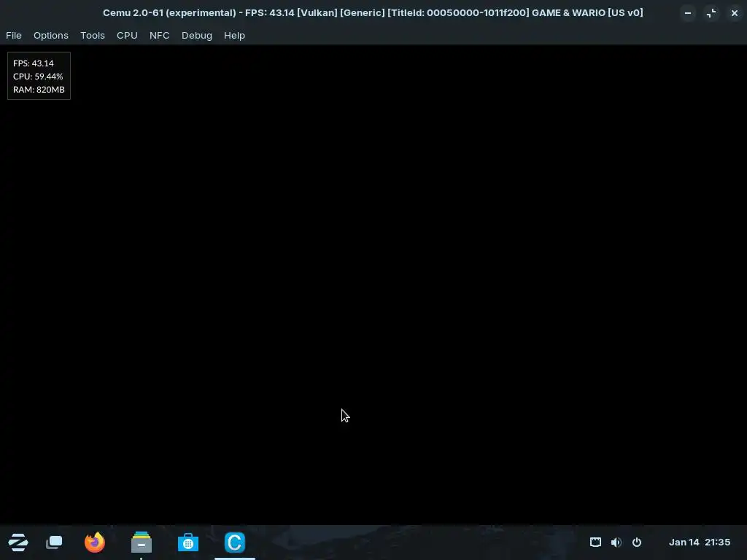Viewport: 747px width, 560px height.
Task: Open the Zorin start menu icon
Action: click(18, 542)
